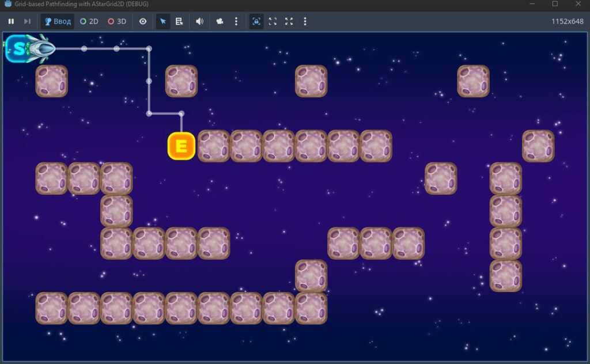
Task: Click the blue S start tile
Action: 17,48
